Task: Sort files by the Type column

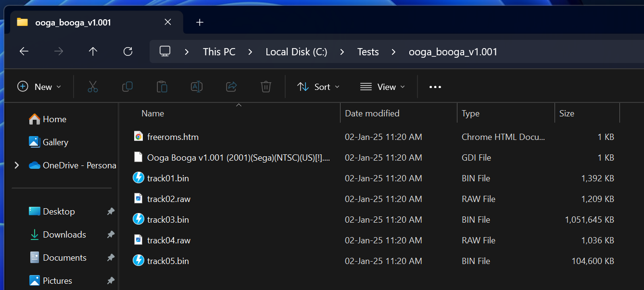Action: pos(470,113)
